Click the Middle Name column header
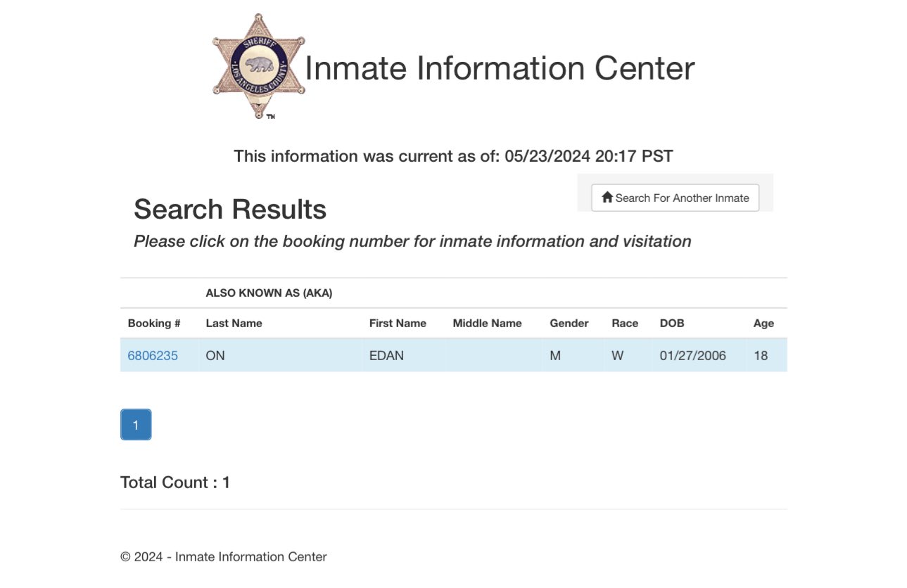This screenshot has width=907, height=588. coord(487,324)
